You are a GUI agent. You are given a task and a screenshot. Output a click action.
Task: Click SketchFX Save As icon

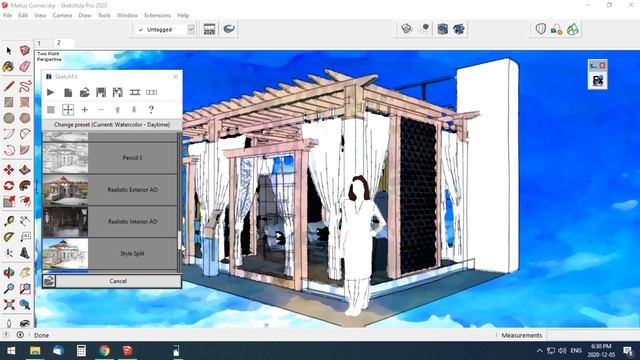pyautogui.click(x=118, y=93)
